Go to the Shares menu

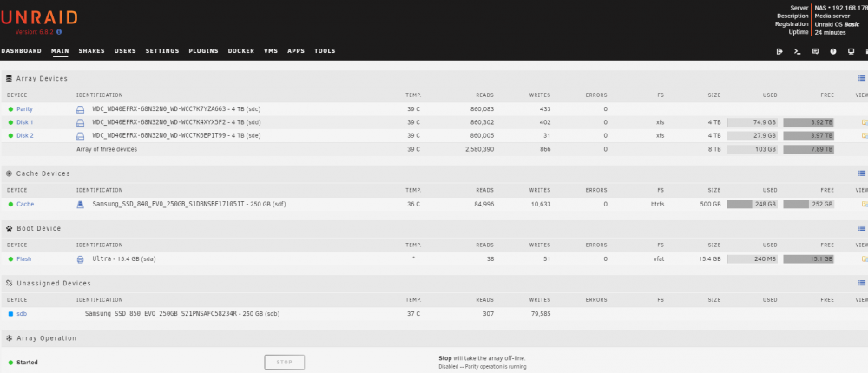(91, 51)
